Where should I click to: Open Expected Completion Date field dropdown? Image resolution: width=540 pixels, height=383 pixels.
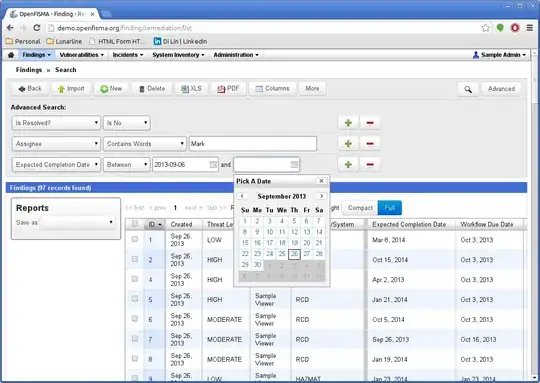56,164
